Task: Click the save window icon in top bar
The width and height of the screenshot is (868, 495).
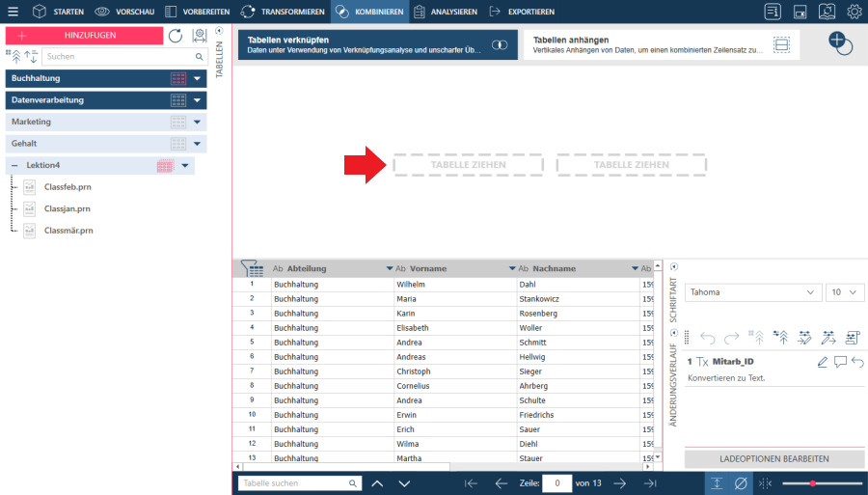Action: pyautogui.click(x=800, y=12)
